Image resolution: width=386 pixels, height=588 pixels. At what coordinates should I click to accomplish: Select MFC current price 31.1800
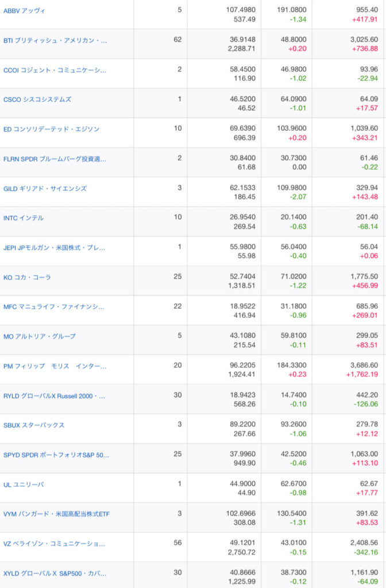(x=294, y=306)
